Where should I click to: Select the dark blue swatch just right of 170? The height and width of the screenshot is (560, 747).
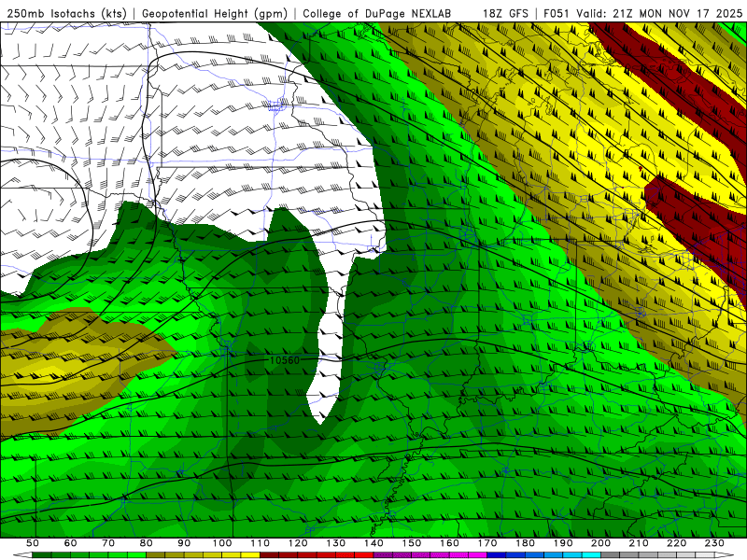coord(497,555)
